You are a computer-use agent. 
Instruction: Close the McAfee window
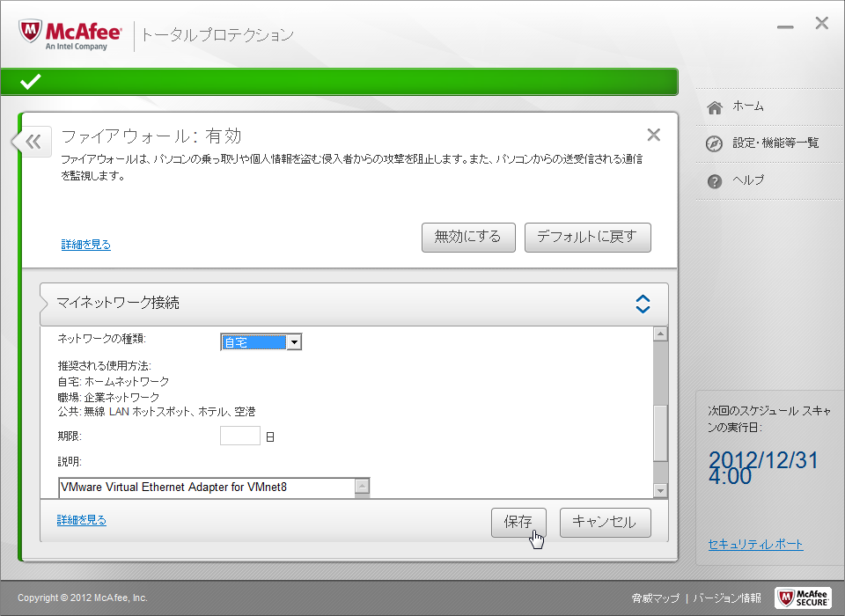tap(822, 23)
